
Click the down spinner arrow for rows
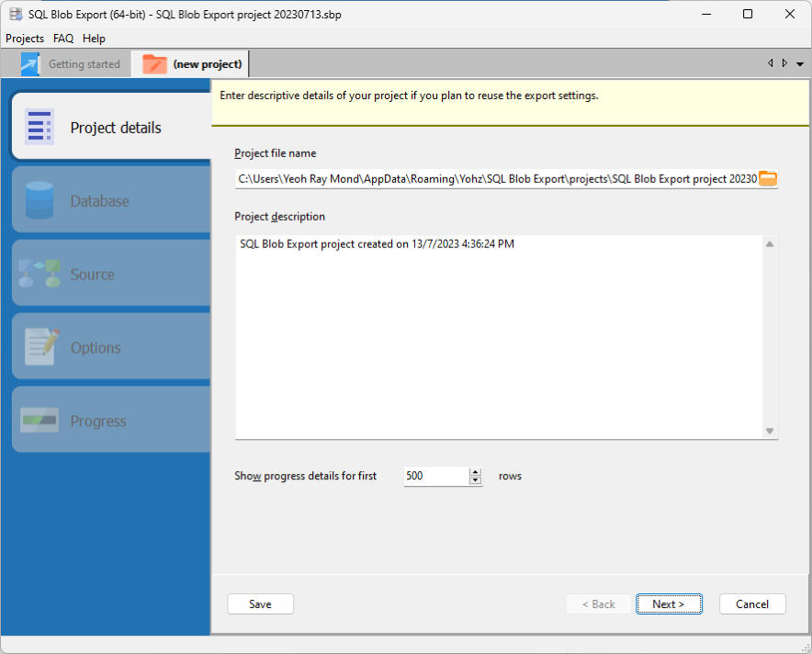pyautogui.click(x=475, y=480)
